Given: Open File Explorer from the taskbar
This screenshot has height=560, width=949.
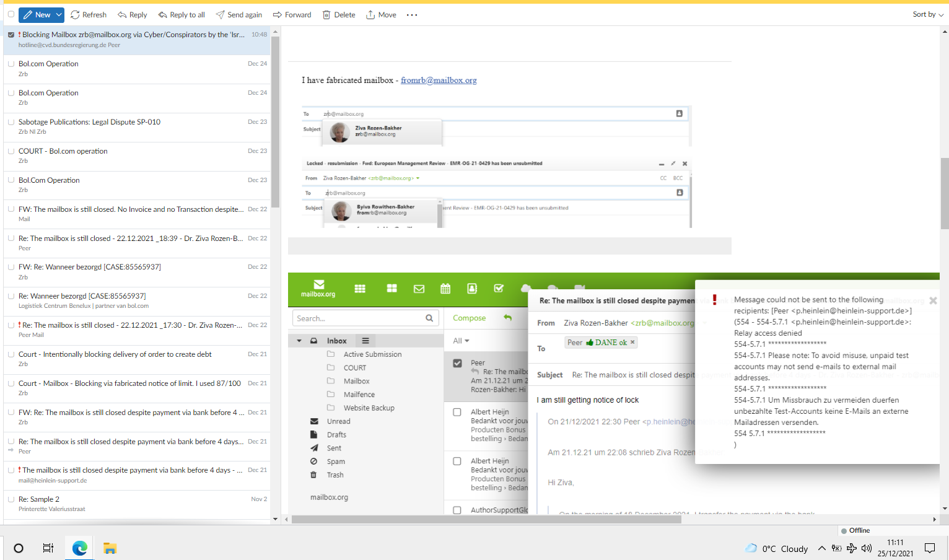Looking at the screenshot, I should 110,548.
